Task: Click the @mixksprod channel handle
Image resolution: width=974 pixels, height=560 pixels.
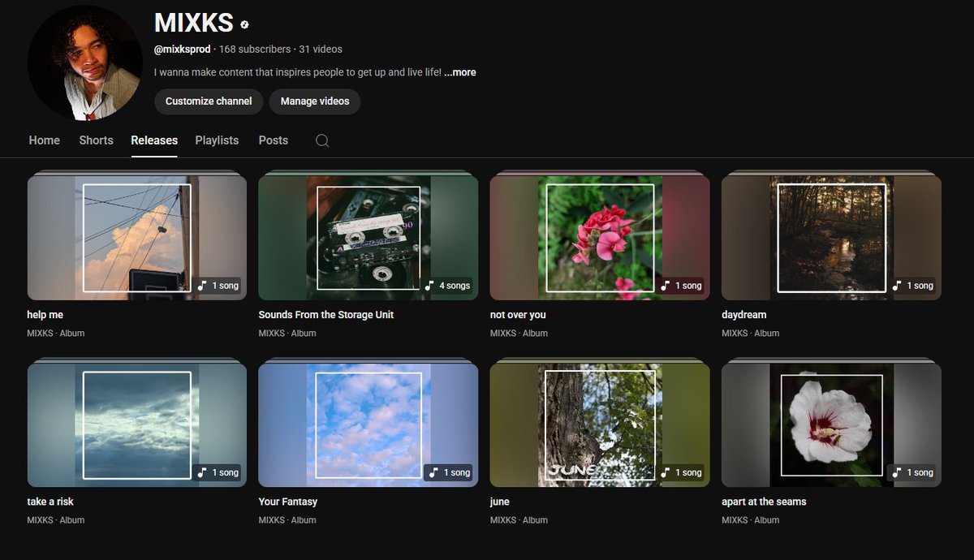Action: 182,50
